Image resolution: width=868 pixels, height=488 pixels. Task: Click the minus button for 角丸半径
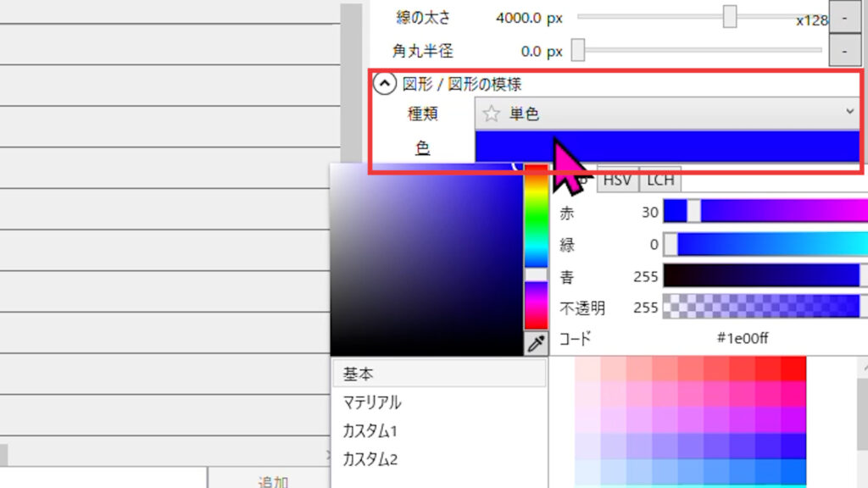[844, 51]
